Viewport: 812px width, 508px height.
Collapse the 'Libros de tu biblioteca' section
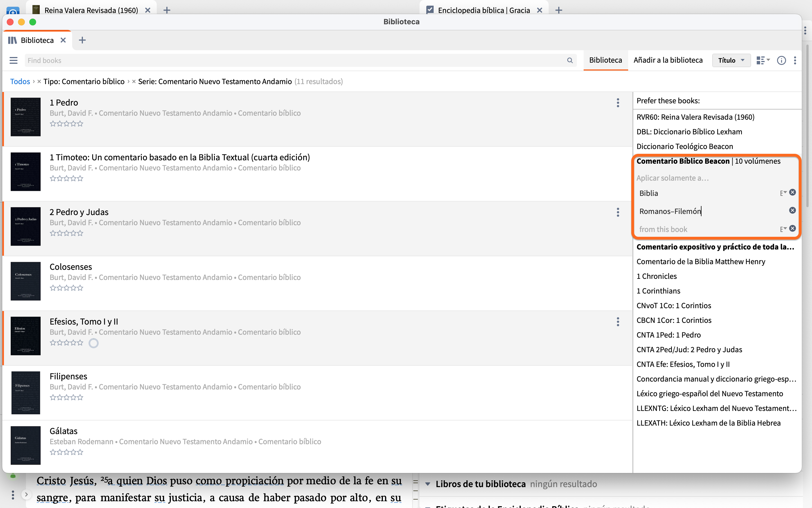coord(428,484)
